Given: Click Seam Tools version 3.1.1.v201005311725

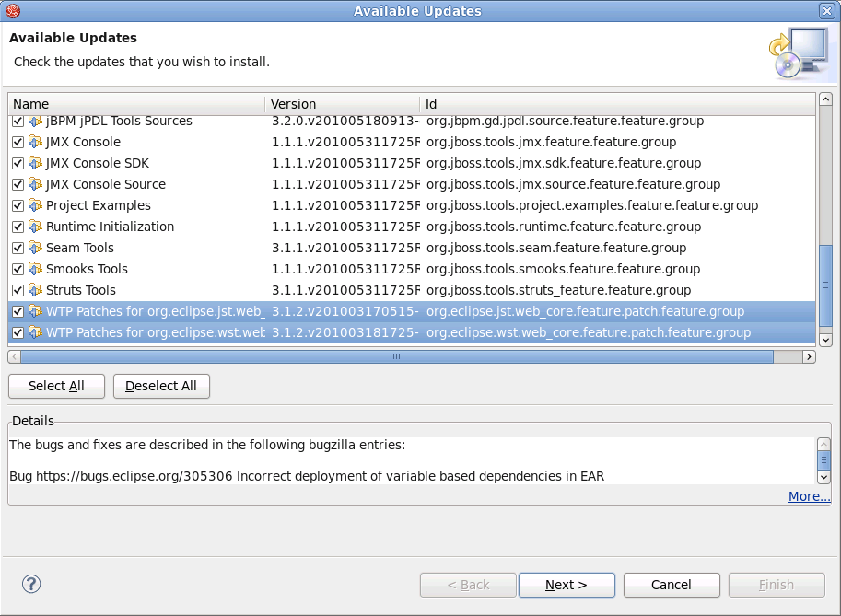Looking at the screenshot, I should tap(346, 248).
